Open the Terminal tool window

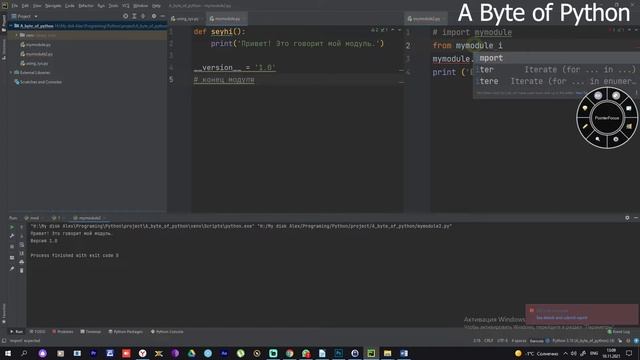pos(91,332)
